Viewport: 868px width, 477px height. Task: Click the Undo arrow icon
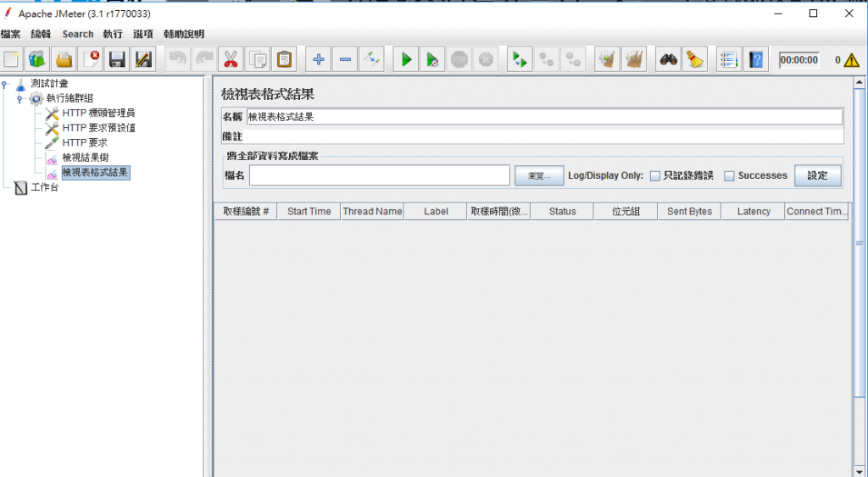[178, 59]
